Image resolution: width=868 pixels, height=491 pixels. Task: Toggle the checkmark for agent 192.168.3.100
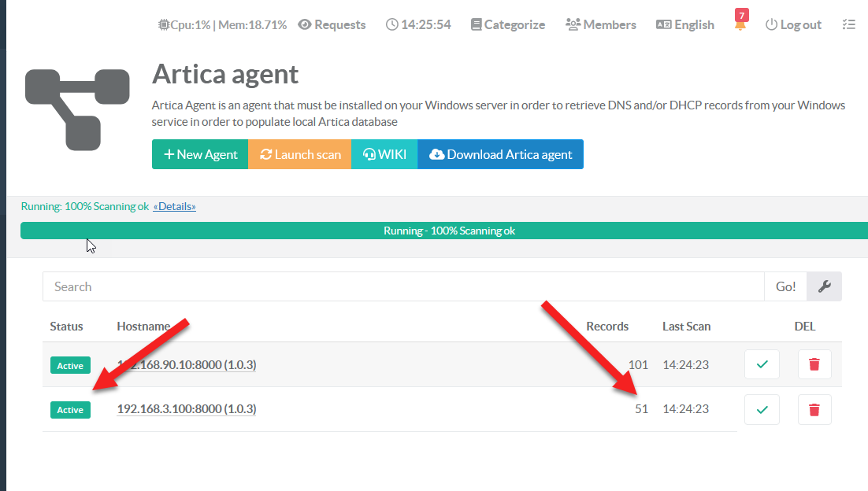click(x=762, y=409)
